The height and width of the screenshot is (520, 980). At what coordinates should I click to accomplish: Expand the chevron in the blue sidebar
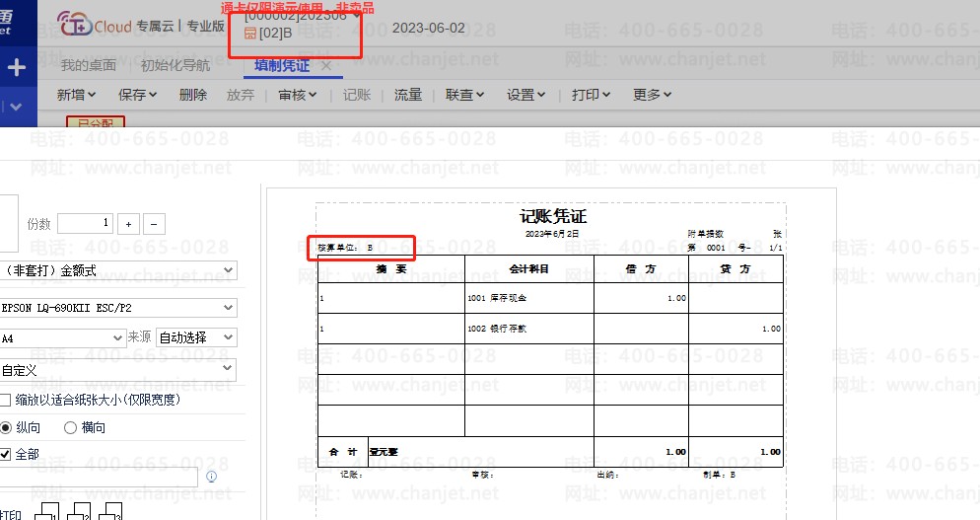click(x=17, y=107)
